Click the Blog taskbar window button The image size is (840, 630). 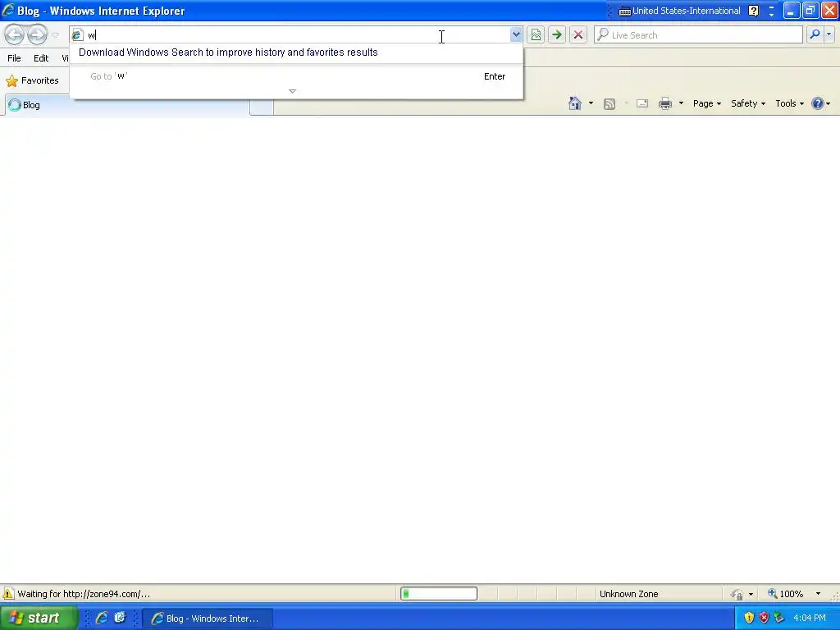[x=208, y=619]
